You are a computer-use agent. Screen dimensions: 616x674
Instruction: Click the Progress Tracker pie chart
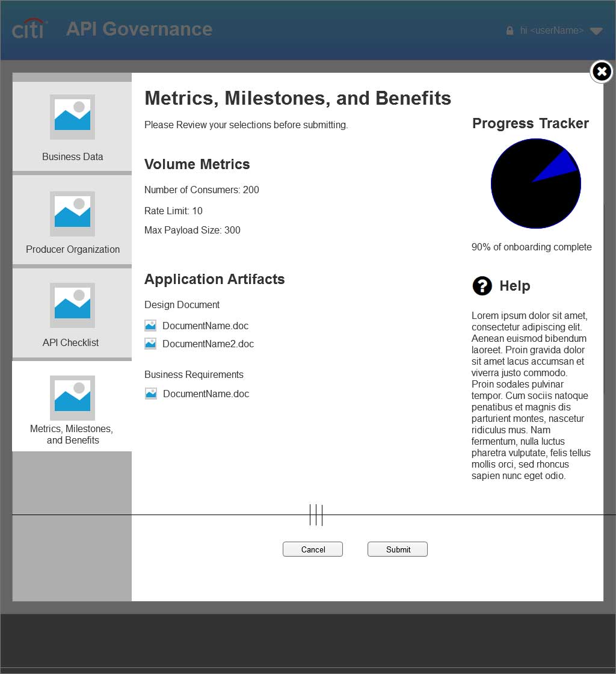(529, 193)
